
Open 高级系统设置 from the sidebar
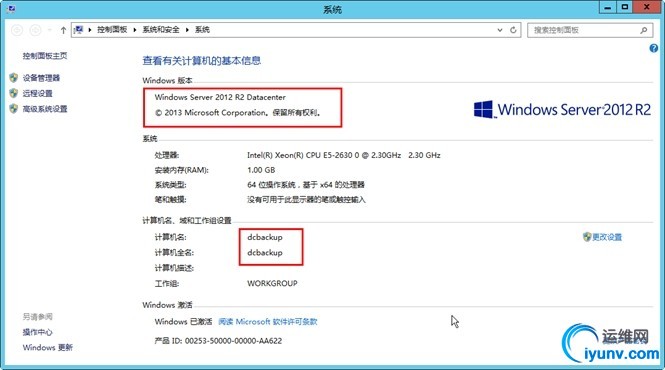45,109
